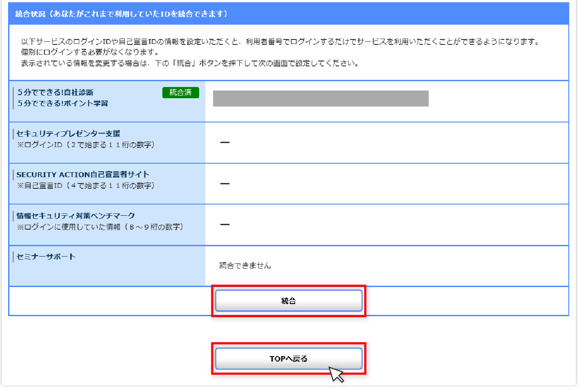The height and width of the screenshot is (392, 580).
Task: Select SECURITY ACTION自己宣言者サイト row heading
Action: [83, 174]
